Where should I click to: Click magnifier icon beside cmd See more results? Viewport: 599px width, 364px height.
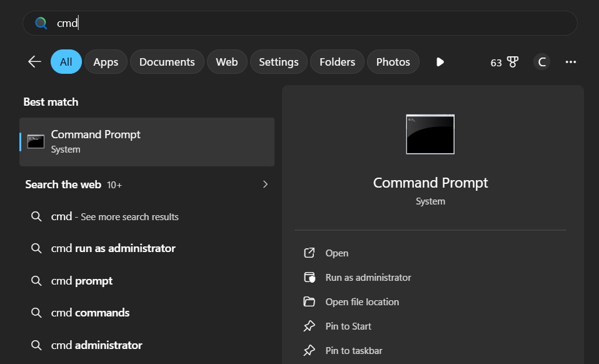pyautogui.click(x=36, y=216)
